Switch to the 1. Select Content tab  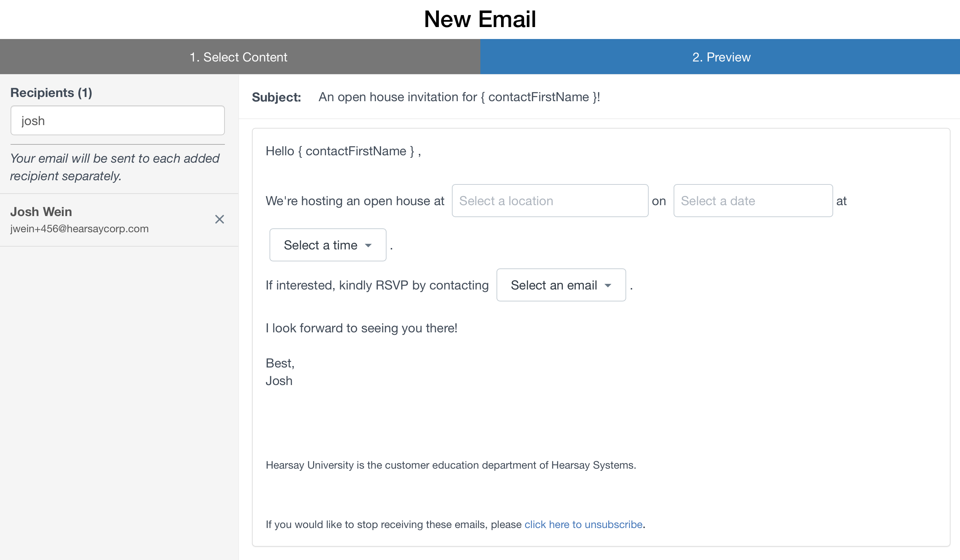[240, 57]
